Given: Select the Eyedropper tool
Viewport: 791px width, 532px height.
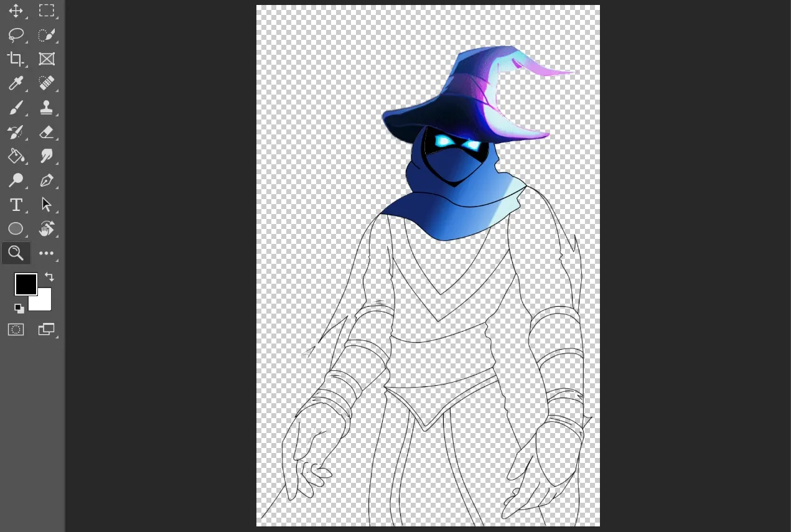Looking at the screenshot, I should point(16,83).
